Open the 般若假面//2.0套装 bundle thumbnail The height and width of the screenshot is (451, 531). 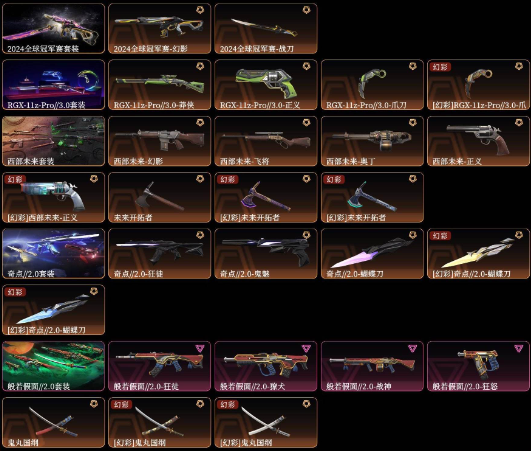click(54, 366)
